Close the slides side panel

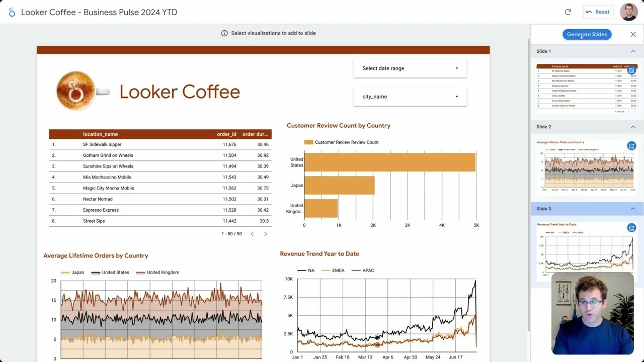pos(633,34)
